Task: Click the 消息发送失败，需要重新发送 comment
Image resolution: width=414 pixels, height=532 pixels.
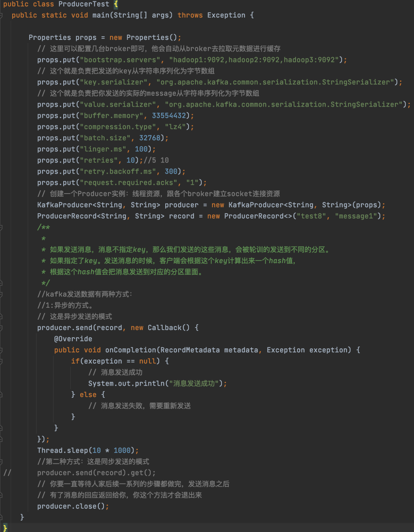Action: point(140,406)
